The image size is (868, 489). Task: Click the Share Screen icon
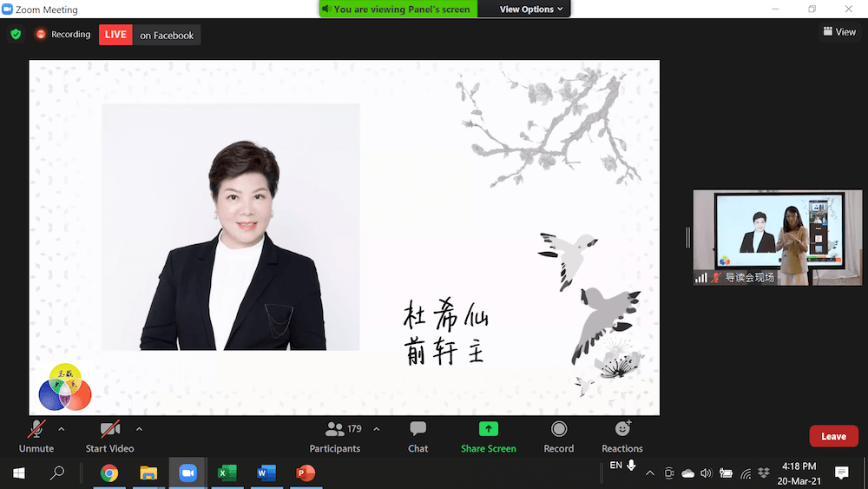tap(489, 429)
